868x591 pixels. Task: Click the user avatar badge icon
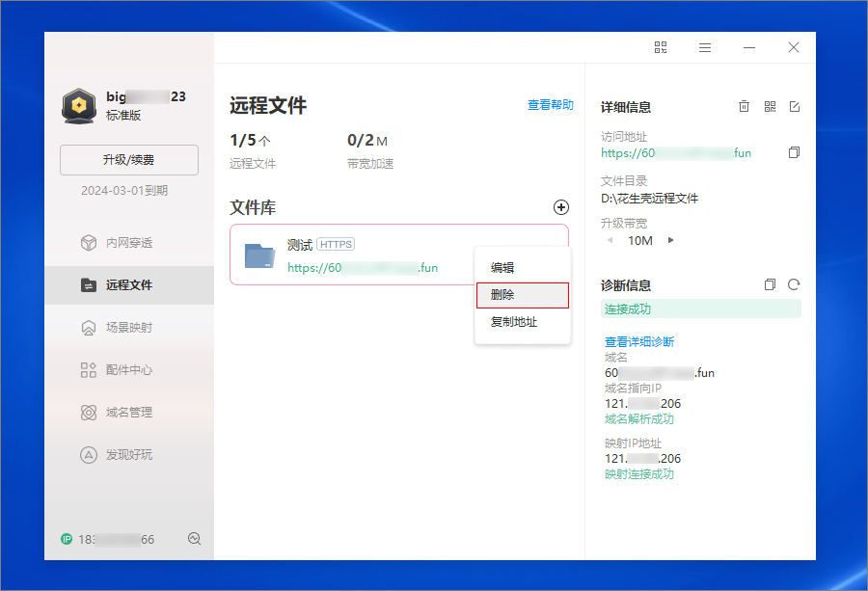[79, 106]
